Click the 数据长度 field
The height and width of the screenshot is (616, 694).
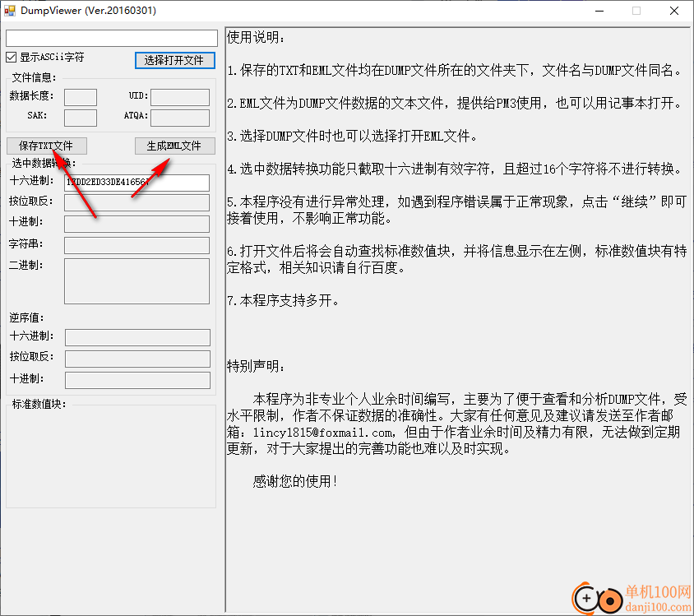[x=80, y=97]
